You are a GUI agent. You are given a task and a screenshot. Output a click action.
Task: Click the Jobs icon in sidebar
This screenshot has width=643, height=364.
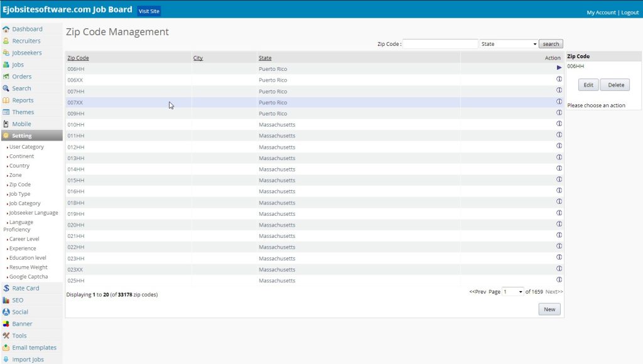click(6, 65)
